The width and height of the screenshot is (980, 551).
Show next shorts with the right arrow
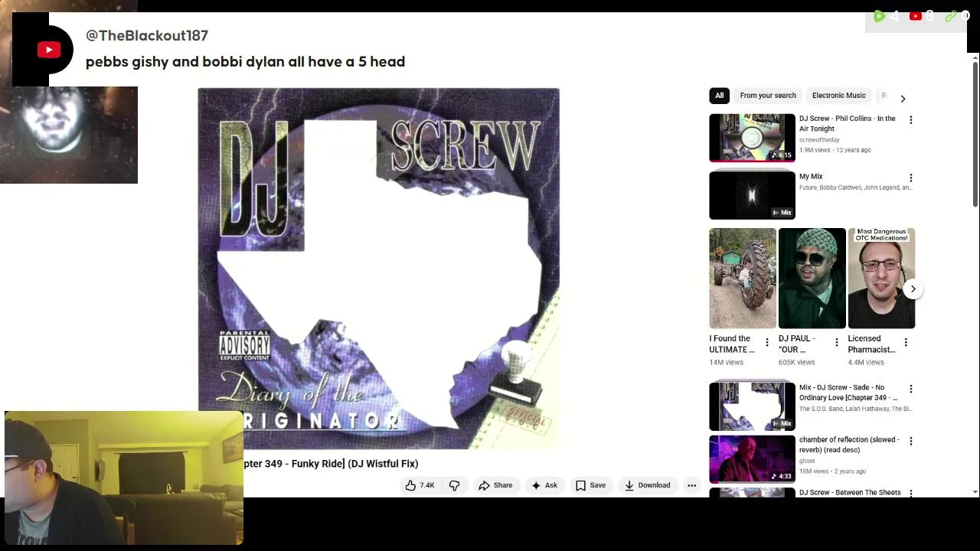pyautogui.click(x=913, y=289)
